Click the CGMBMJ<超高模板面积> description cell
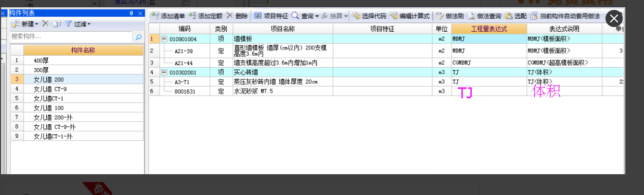Image resolution: width=644 pixels, height=195 pixels. pos(564,62)
